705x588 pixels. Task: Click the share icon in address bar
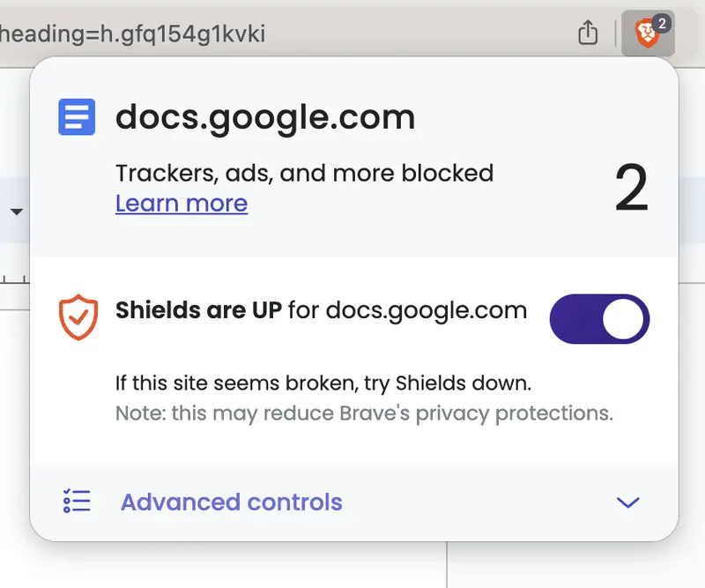click(x=587, y=33)
